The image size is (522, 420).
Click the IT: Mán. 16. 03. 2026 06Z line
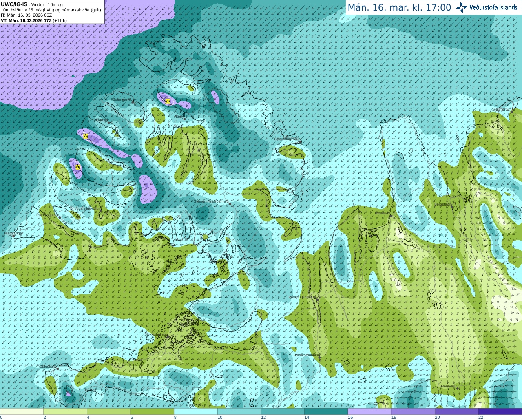[x=26, y=15]
